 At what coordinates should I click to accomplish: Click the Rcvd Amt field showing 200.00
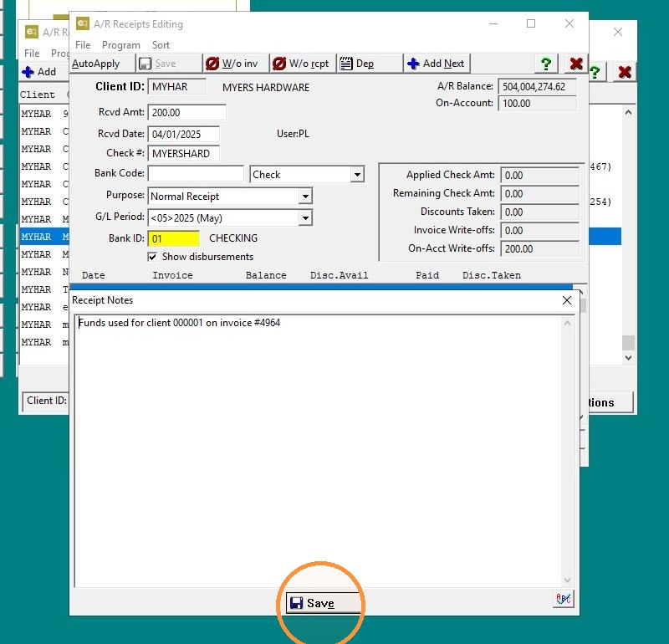186,112
